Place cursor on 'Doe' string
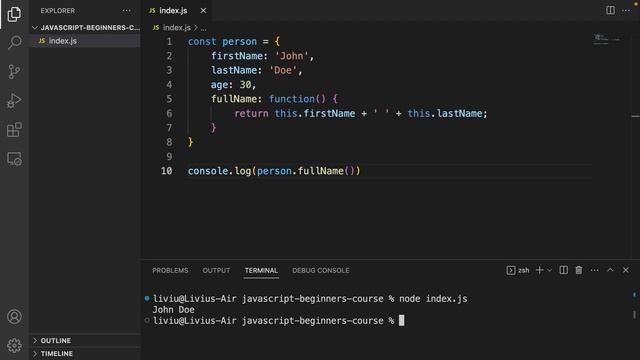The height and width of the screenshot is (360, 640). 283,70
